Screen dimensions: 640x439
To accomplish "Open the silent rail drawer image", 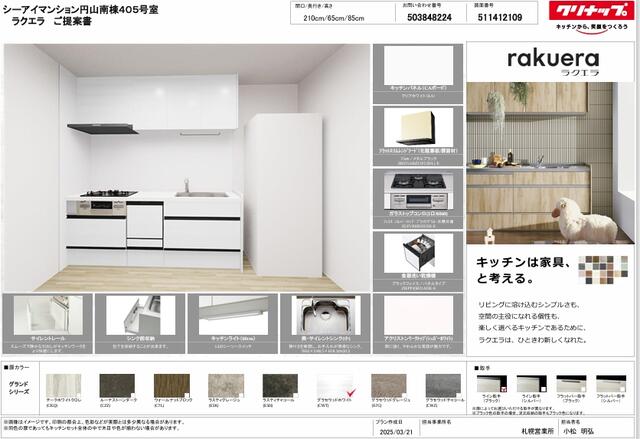I will pyautogui.click(x=48, y=315).
